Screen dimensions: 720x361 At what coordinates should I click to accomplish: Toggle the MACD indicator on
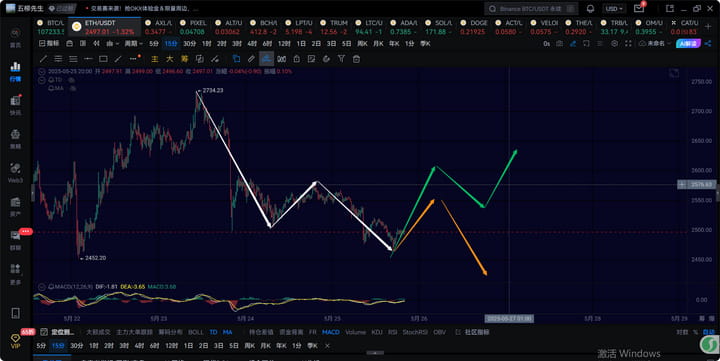331,332
